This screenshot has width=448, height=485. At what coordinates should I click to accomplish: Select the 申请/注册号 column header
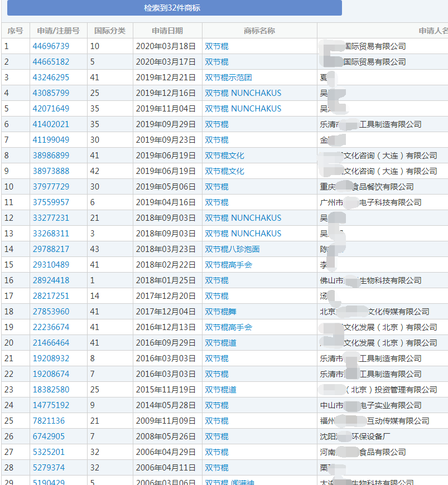click(58, 31)
